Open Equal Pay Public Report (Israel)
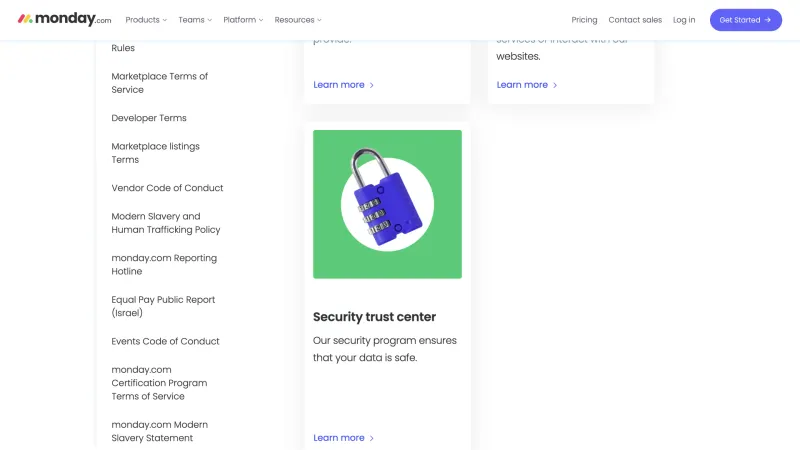The height and width of the screenshot is (450, 800). [x=163, y=306]
